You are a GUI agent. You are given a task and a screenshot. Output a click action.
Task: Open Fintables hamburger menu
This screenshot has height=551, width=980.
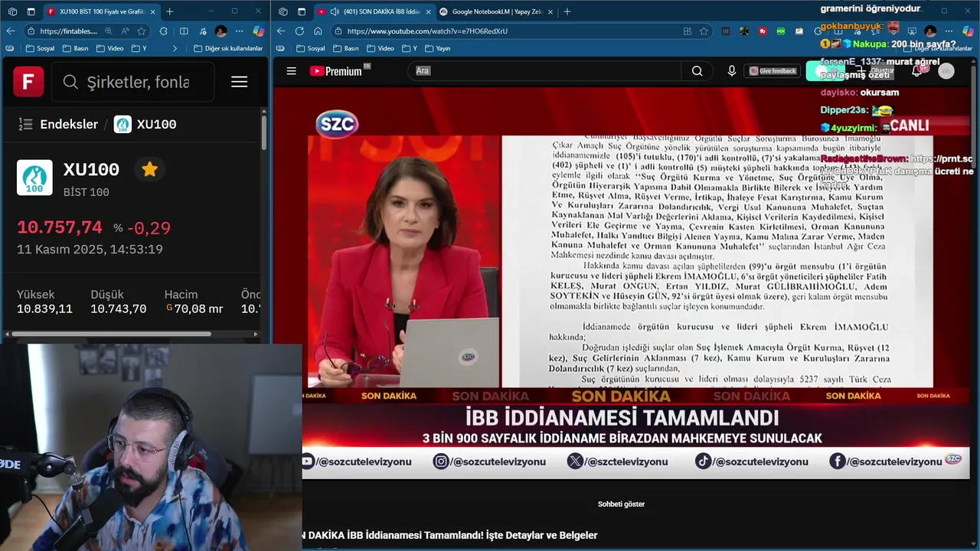coord(239,82)
